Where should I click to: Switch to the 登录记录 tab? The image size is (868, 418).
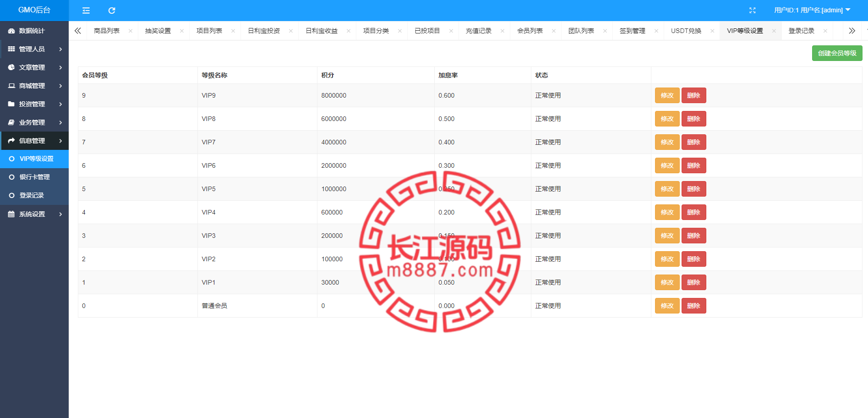coord(802,31)
